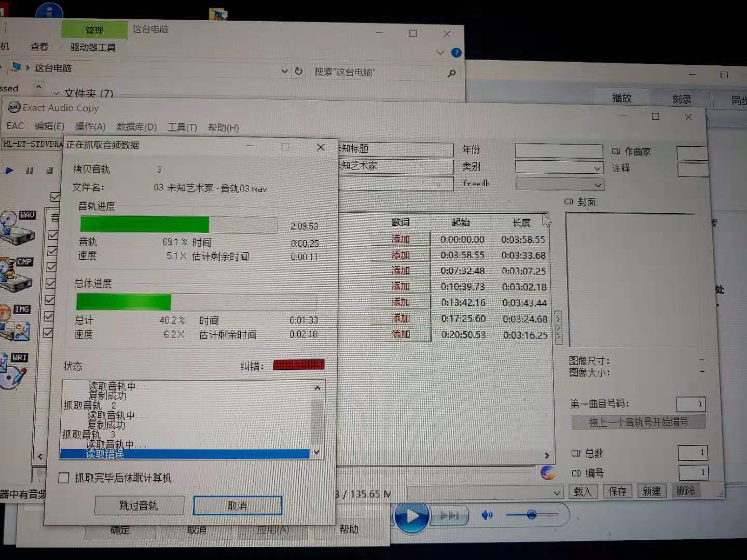
Task: Click the 取消 button in extraction dialog
Action: (238, 506)
